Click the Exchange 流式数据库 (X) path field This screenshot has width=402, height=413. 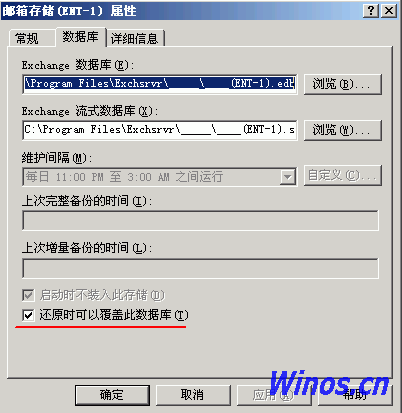pos(160,130)
